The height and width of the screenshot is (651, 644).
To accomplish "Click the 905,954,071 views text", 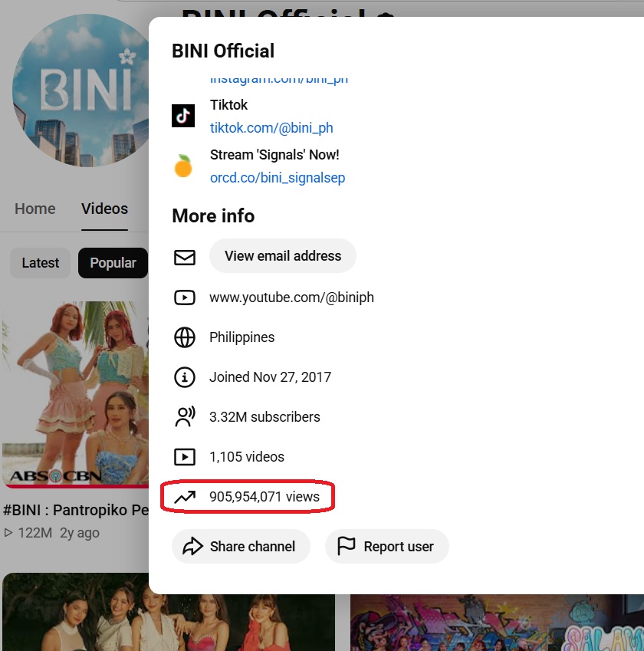I will [x=264, y=497].
